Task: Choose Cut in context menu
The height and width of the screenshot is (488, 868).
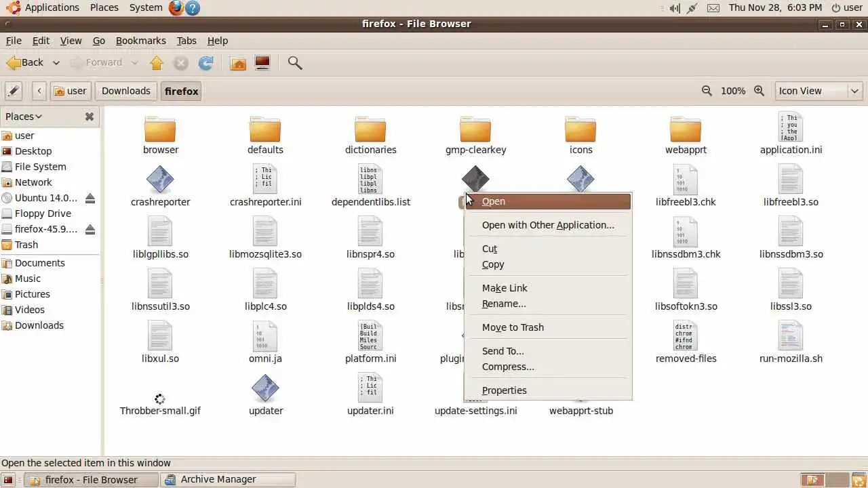Action: [x=548, y=249]
